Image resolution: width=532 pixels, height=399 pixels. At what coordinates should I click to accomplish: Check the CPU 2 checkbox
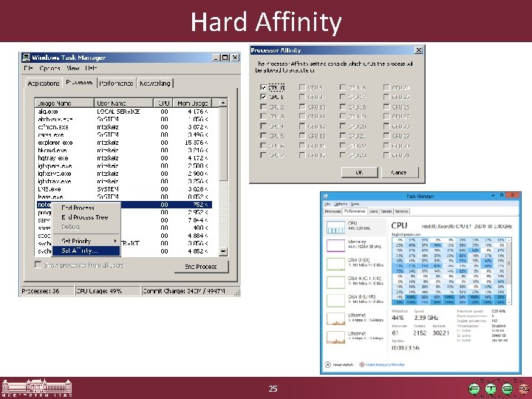click(263, 106)
